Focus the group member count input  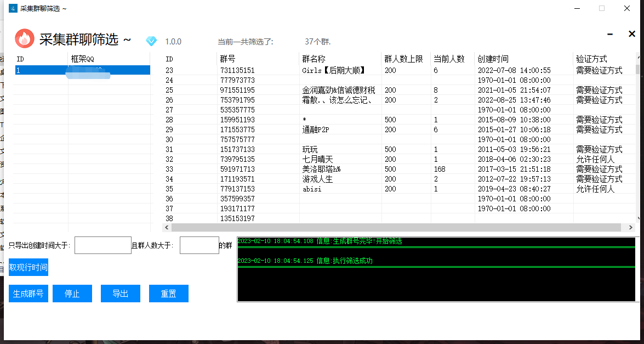pos(199,245)
